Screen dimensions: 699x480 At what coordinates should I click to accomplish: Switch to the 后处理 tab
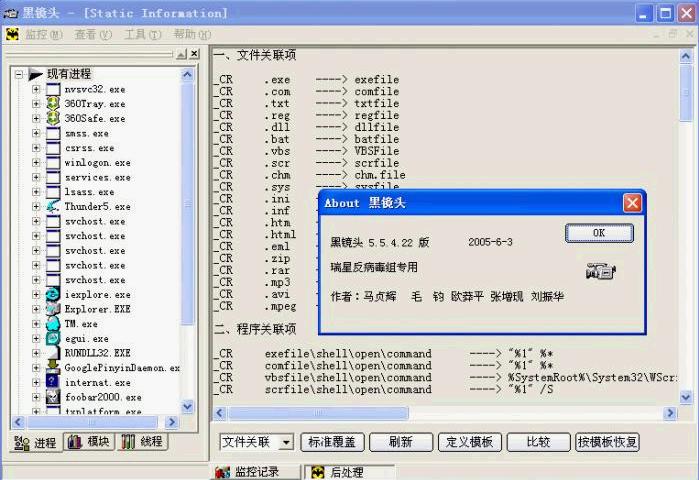point(349,472)
